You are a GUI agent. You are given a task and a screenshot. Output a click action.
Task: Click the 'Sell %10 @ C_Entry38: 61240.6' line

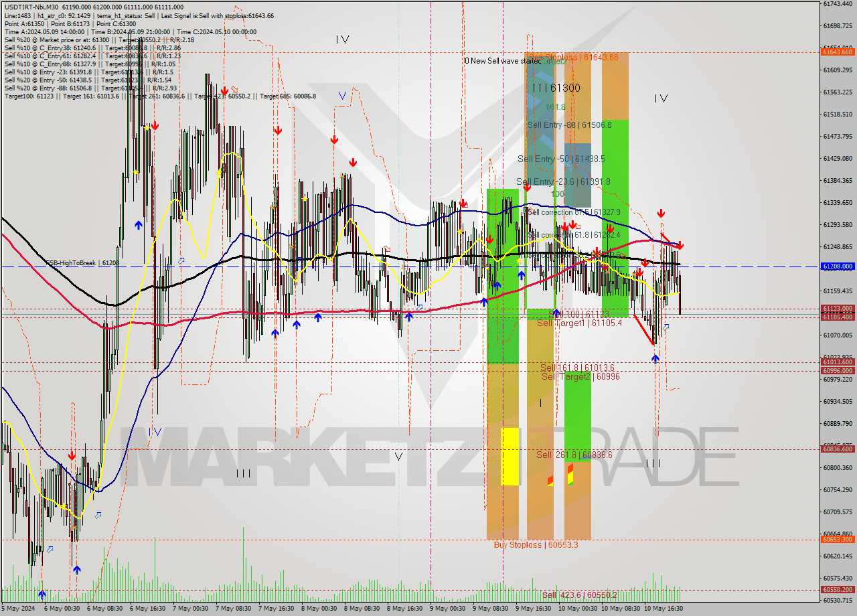click(92, 48)
